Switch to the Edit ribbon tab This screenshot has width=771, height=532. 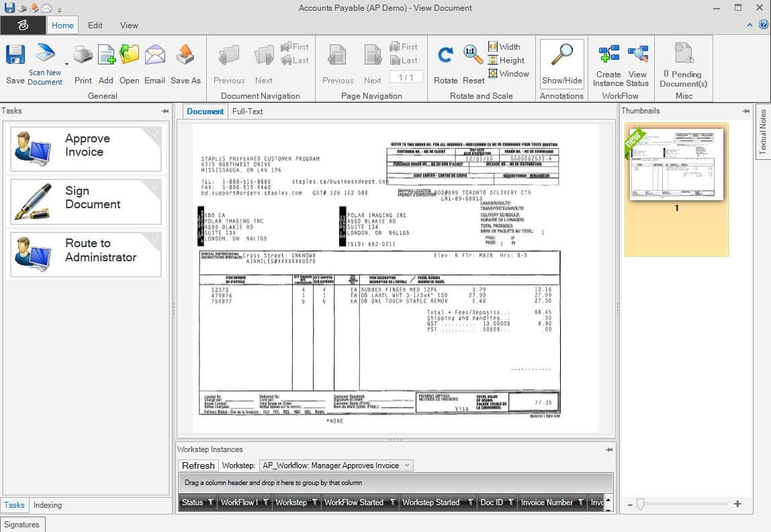[95, 25]
